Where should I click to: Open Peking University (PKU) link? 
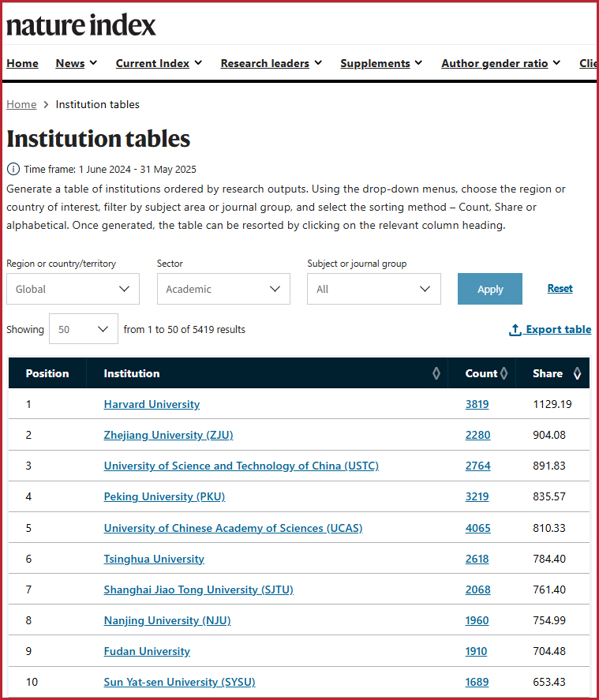(164, 496)
